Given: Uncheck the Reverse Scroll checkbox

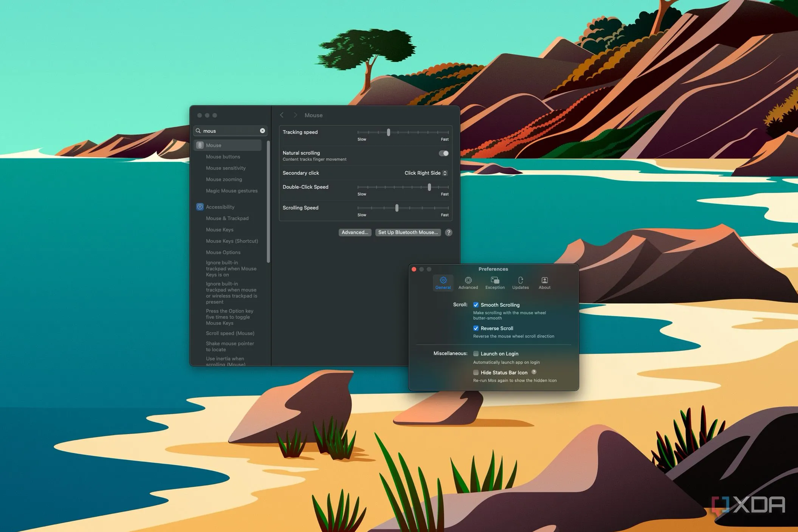Looking at the screenshot, I should point(476,328).
